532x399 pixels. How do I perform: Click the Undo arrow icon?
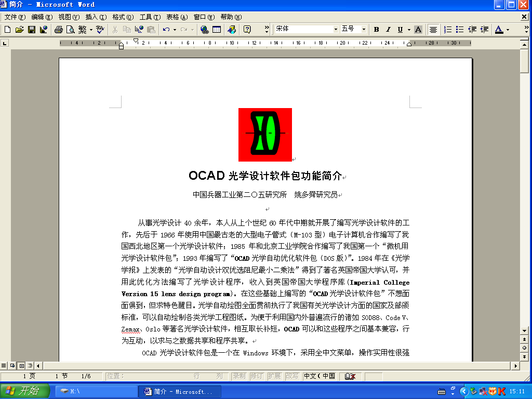166,30
